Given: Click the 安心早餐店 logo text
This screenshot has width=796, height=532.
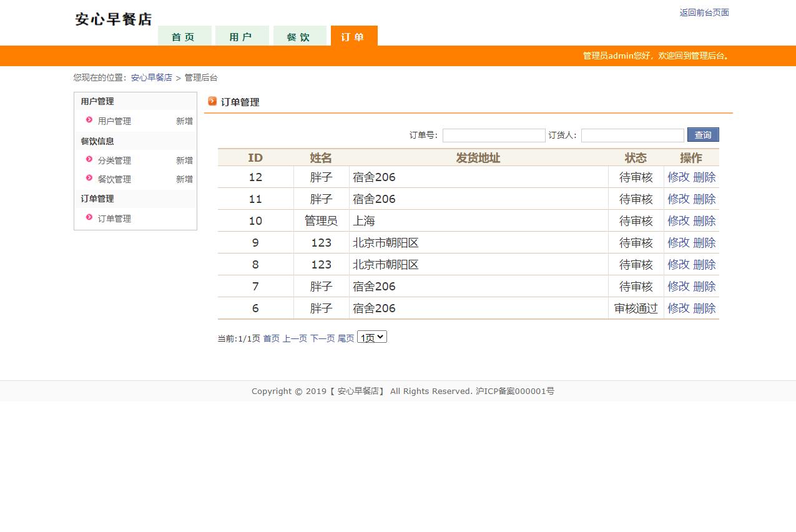Looking at the screenshot, I should tap(112, 19).
